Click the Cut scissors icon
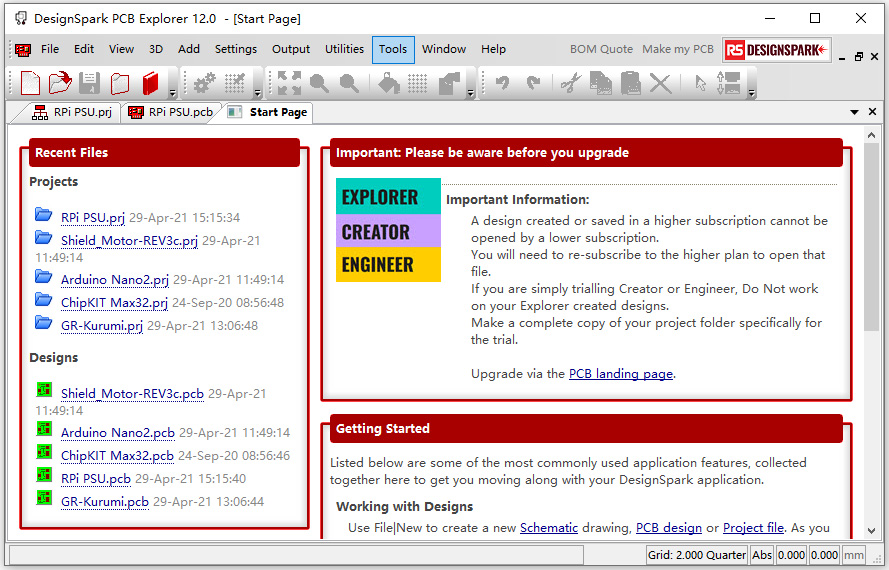Image resolution: width=889 pixels, height=570 pixels. (x=571, y=83)
